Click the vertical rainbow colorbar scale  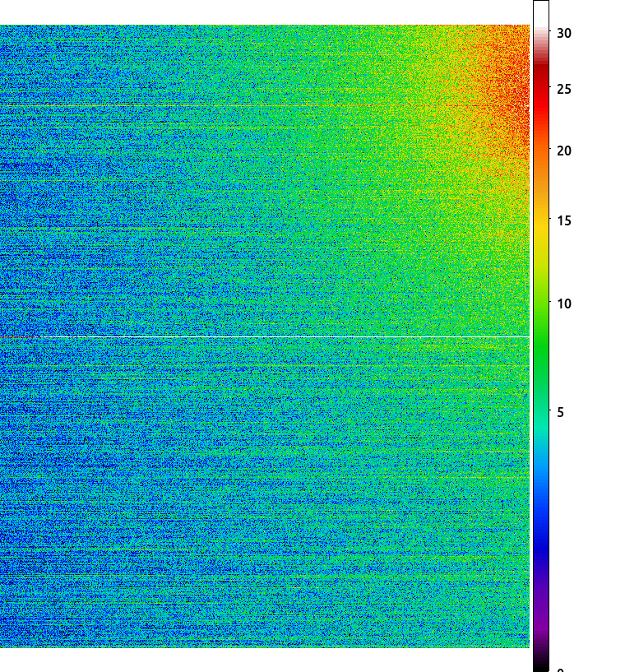tap(541, 336)
